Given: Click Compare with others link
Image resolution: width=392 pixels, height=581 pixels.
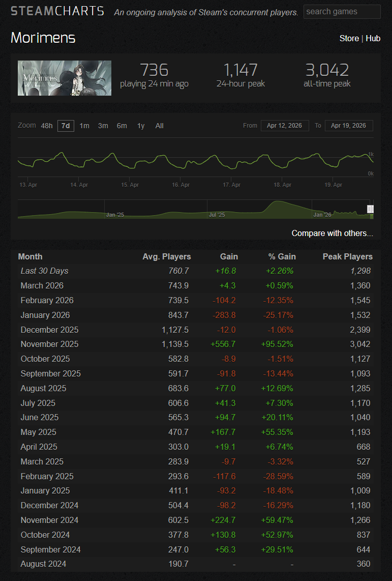Looking at the screenshot, I should click(332, 233).
